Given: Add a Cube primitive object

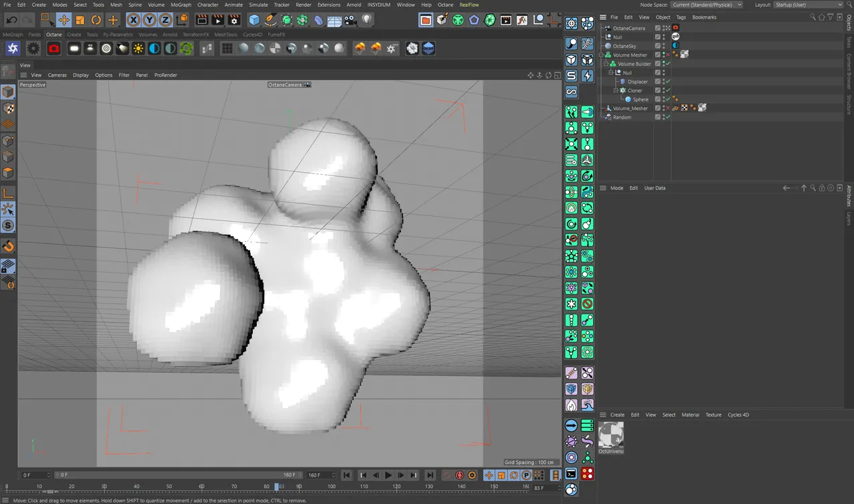Looking at the screenshot, I should coord(254,20).
